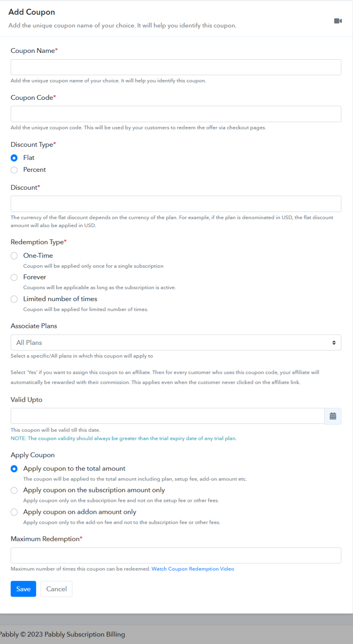
Task: Select Apply coupon on subscription amount only
Action: pos(14,490)
